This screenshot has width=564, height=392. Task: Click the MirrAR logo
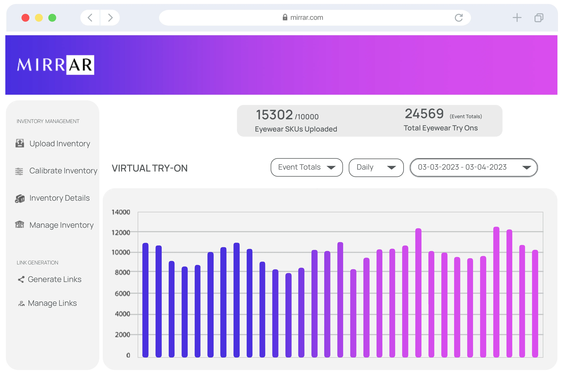[56, 65]
